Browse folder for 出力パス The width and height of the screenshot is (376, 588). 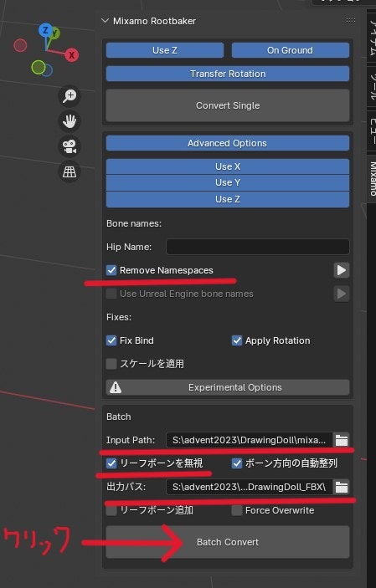(342, 487)
